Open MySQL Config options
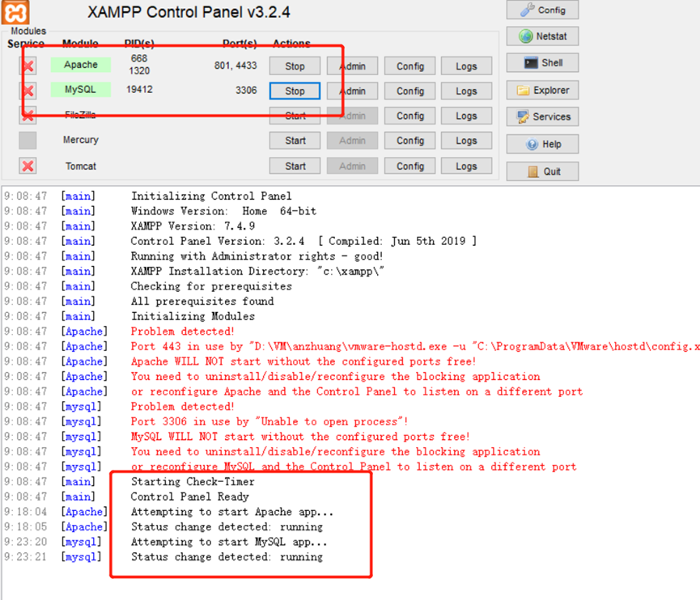 [409, 91]
